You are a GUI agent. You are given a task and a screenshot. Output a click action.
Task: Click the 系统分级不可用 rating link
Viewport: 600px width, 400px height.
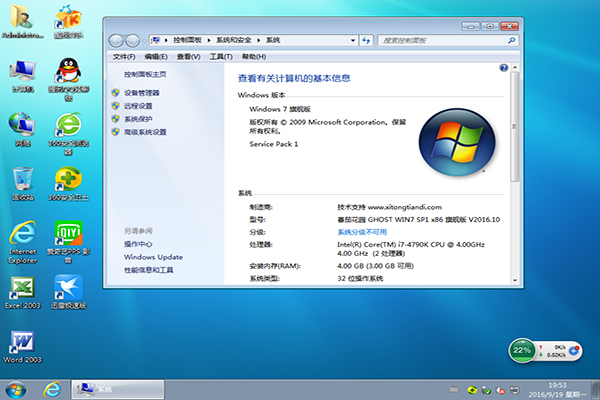[362, 232]
